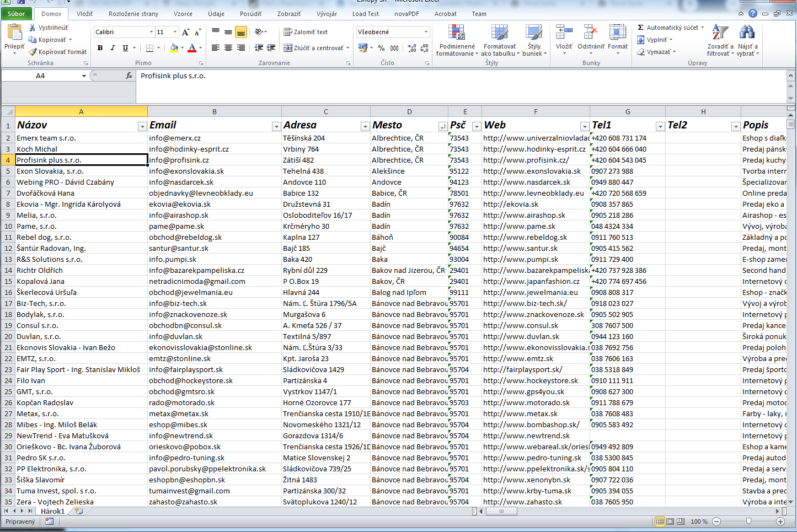The width and height of the screenshot is (797, 532).
Task: Align text left
Action: (216, 48)
